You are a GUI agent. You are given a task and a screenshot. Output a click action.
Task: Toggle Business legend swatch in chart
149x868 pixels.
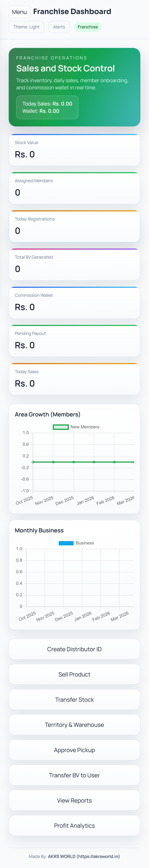[x=66, y=543]
